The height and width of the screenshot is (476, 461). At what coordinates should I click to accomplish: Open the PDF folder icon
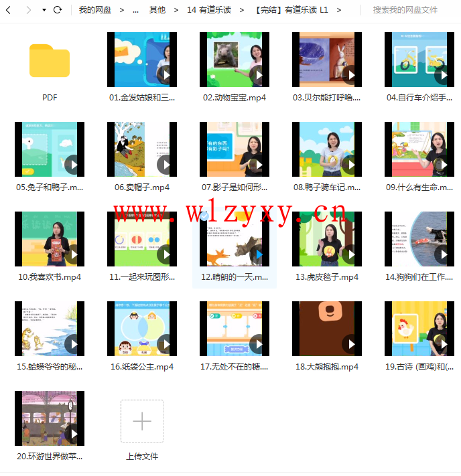coord(50,60)
